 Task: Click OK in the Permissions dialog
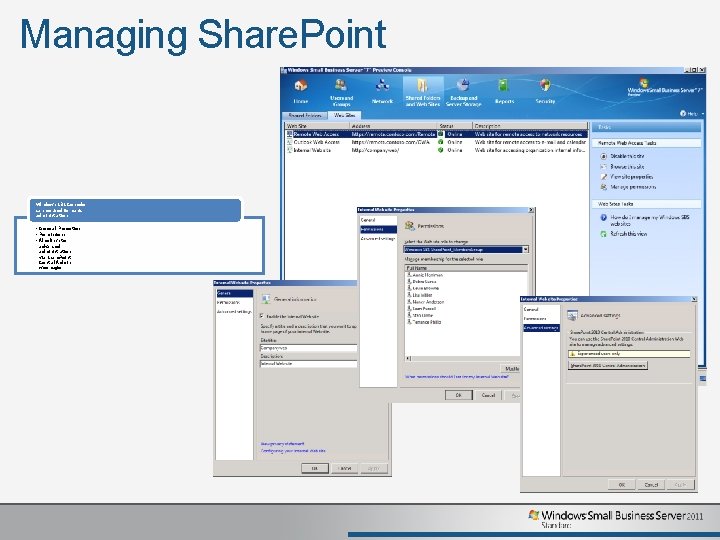coord(458,395)
